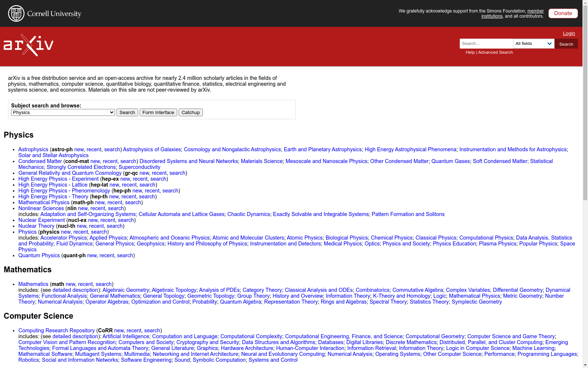The height and width of the screenshot is (368, 588).
Task: Open the Machine Learning link
Action: [534, 348]
